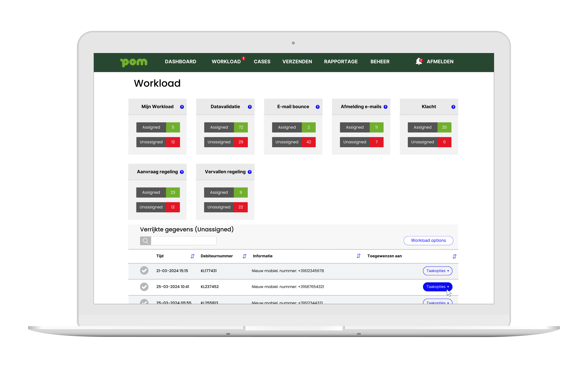The image size is (588, 368).
Task: Click the search magnifier icon
Action: (145, 241)
